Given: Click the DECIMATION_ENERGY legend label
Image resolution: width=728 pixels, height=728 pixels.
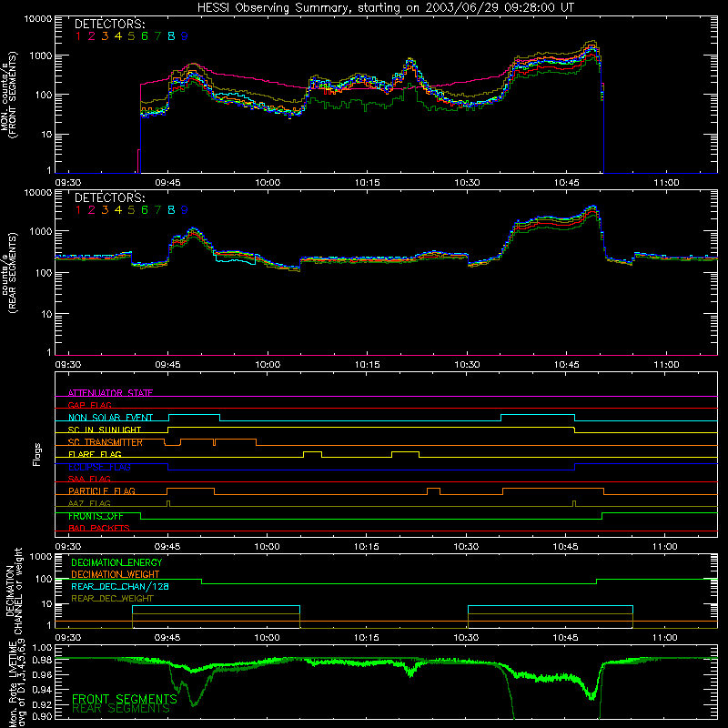Looking at the screenshot, I should [116, 562].
